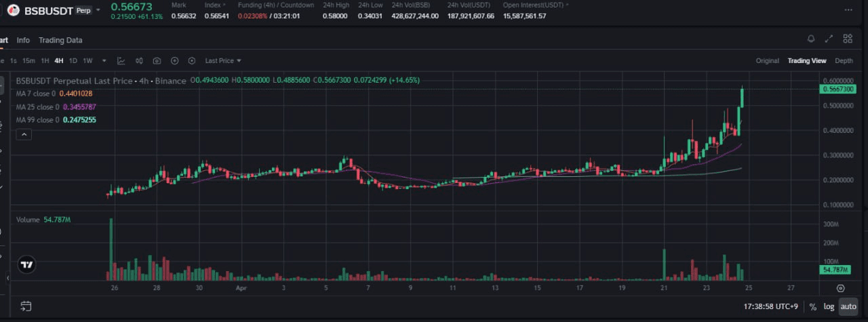The image size is (868, 322).
Task: Open the technical indicators icon
Action: point(121,61)
